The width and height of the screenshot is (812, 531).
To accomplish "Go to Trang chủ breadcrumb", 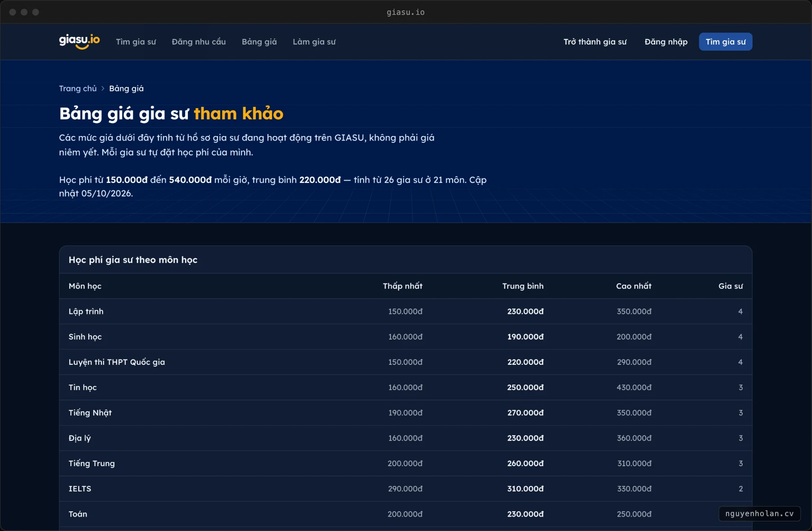I will (x=78, y=88).
